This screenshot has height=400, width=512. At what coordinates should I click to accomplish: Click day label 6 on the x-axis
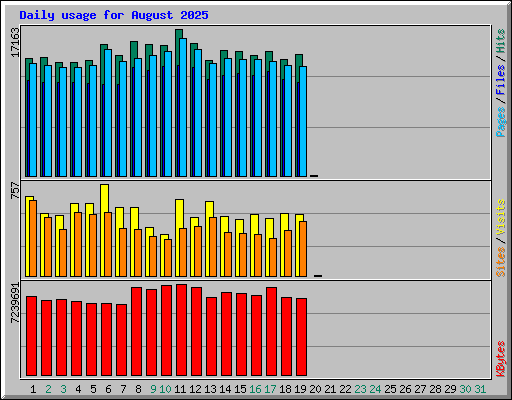(108, 389)
